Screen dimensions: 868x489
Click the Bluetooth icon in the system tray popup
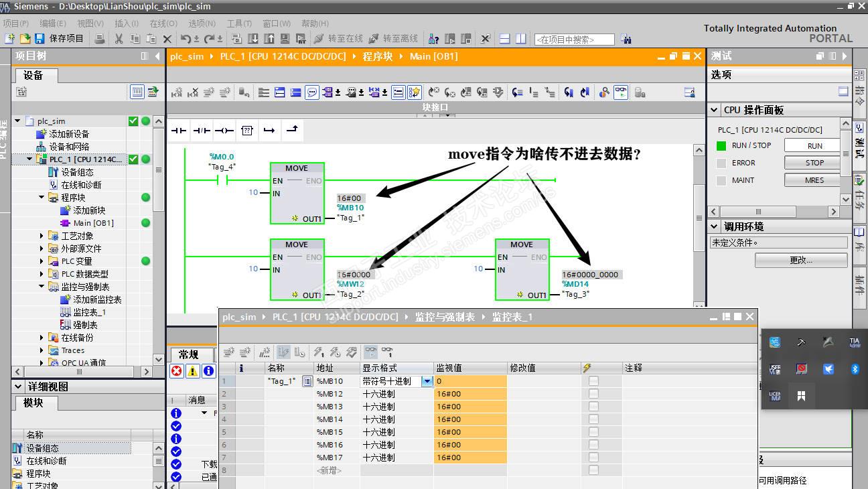(855, 369)
